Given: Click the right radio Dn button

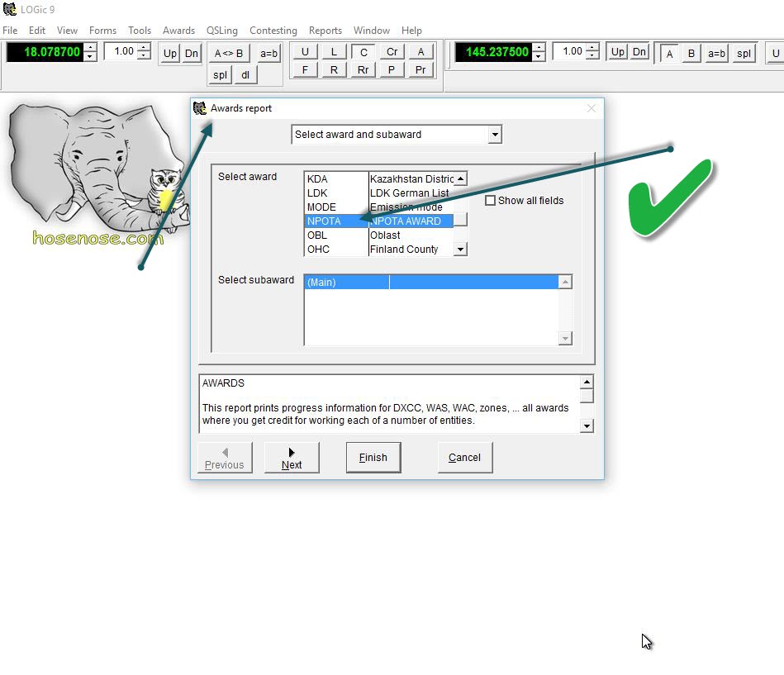Looking at the screenshot, I should [639, 52].
